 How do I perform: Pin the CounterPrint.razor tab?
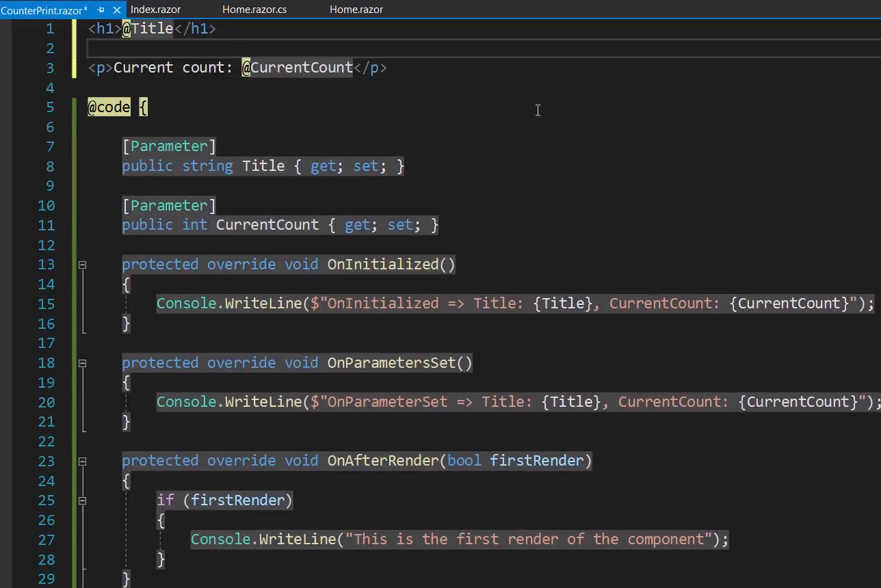pyautogui.click(x=101, y=10)
